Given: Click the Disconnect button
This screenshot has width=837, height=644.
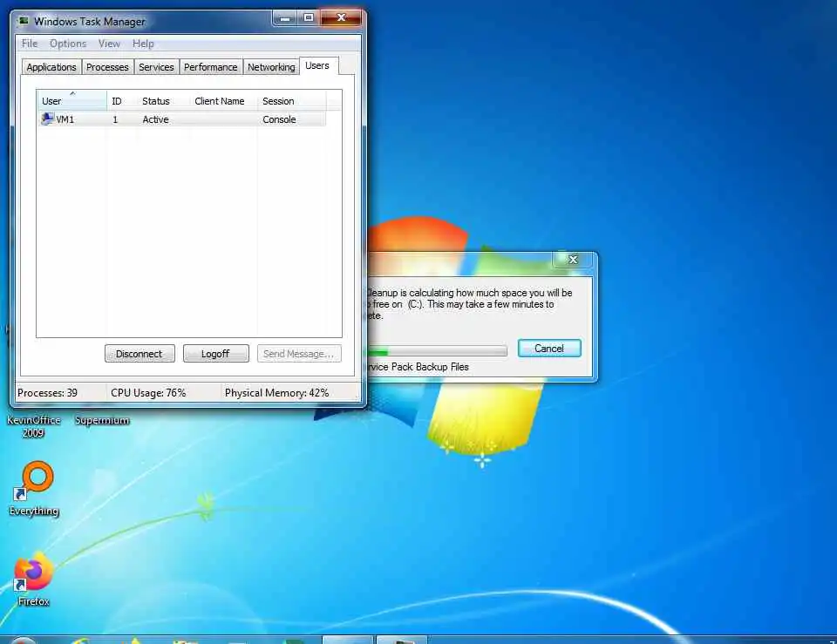Looking at the screenshot, I should pyautogui.click(x=139, y=354).
